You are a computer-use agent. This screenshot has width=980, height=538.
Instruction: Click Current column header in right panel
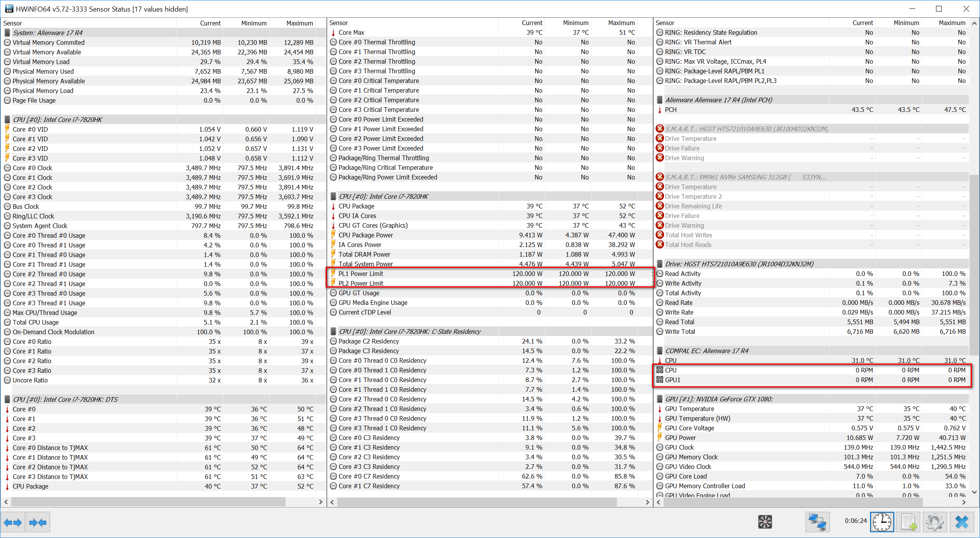pyautogui.click(x=852, y=23)
